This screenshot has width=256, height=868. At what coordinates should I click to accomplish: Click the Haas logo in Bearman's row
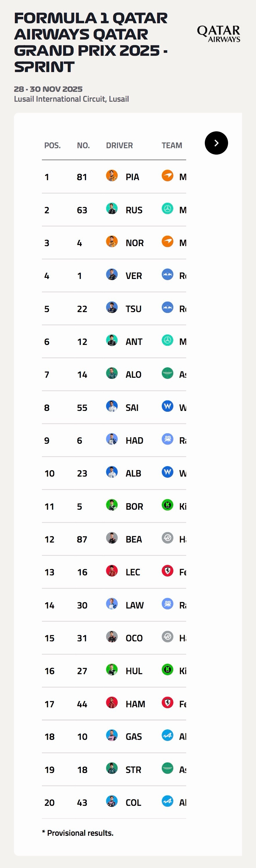pos(167,538)
